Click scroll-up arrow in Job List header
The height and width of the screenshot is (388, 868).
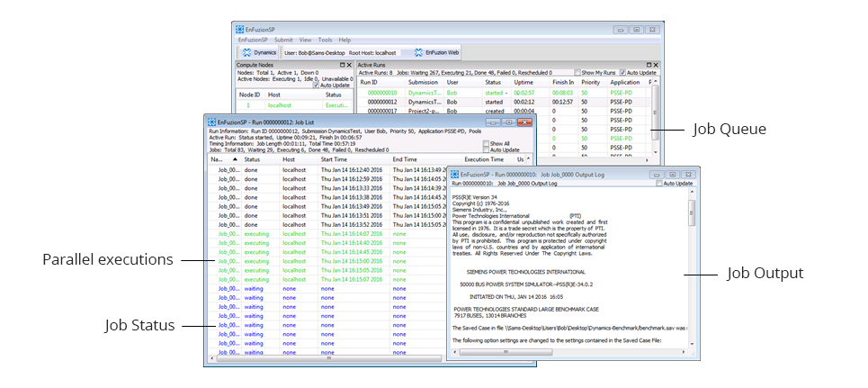pyautogui.click(x=528, y=158)
